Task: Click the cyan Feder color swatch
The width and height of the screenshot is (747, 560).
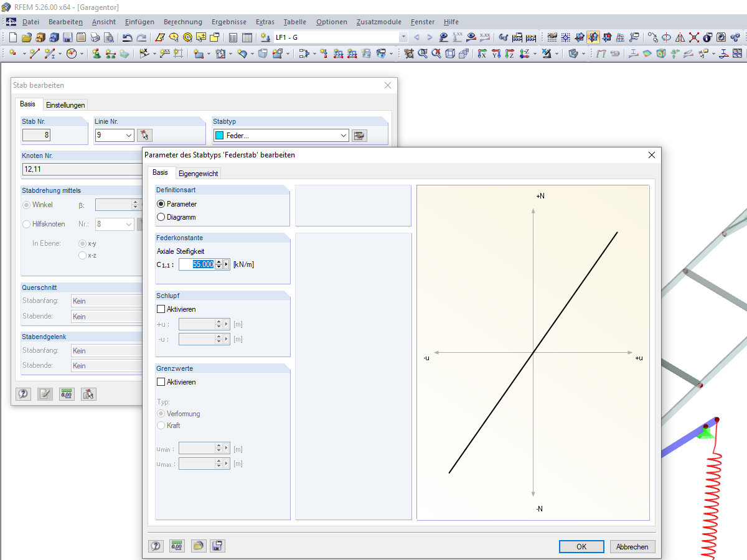Action: (219, 135)
